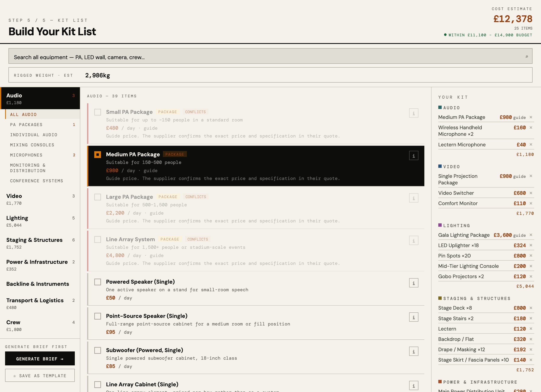Open info for Small PA Package

click(414, 113)
